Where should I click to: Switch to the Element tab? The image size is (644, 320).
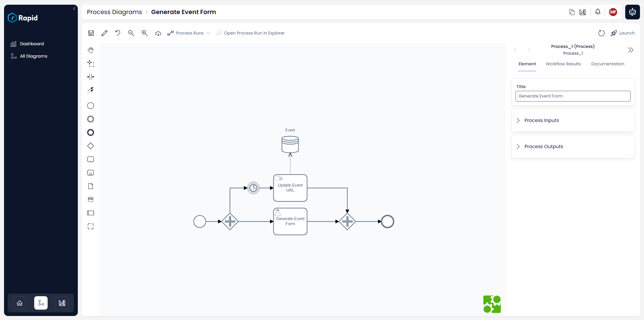click(527, 64)
